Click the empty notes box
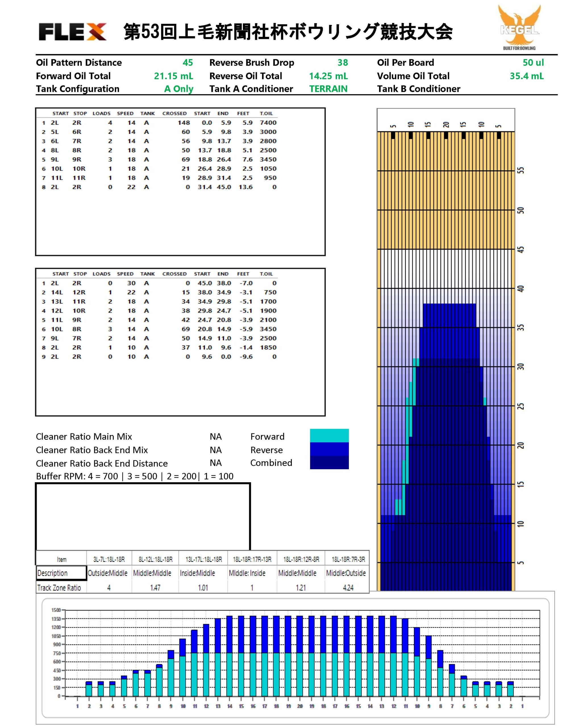Image resolution: width=562 pixels, height=728 pixels. click(x=143, y=516)
